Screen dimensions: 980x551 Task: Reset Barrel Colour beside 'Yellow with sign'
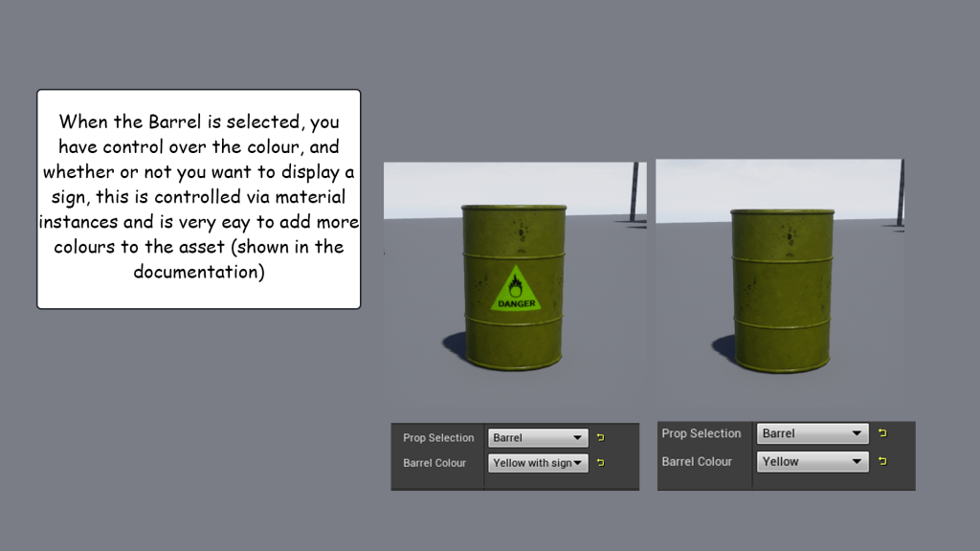pyautogui.click(x=601, y=463)
